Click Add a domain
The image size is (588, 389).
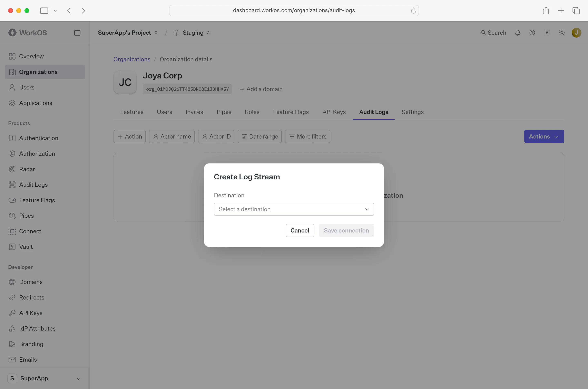[x=261, y=89]
